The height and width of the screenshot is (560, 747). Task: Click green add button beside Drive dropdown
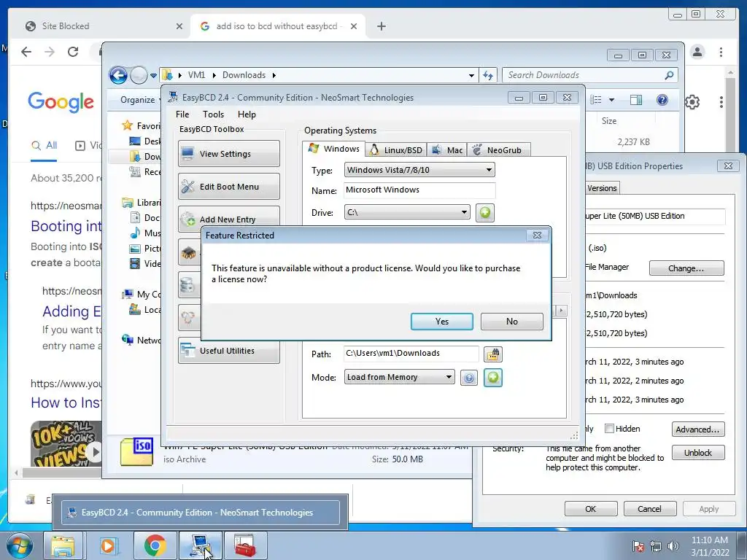pos(485,212)
